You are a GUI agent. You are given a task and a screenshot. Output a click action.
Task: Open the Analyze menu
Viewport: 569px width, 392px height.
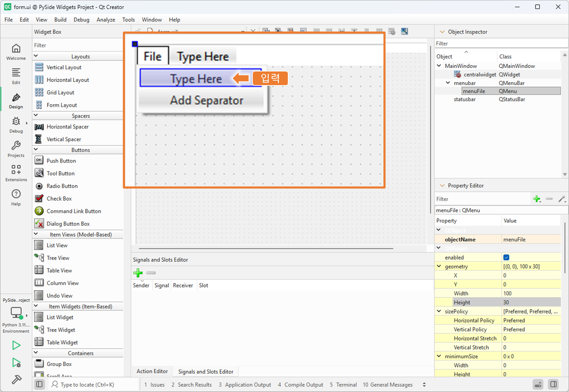[x=106, y=20]
